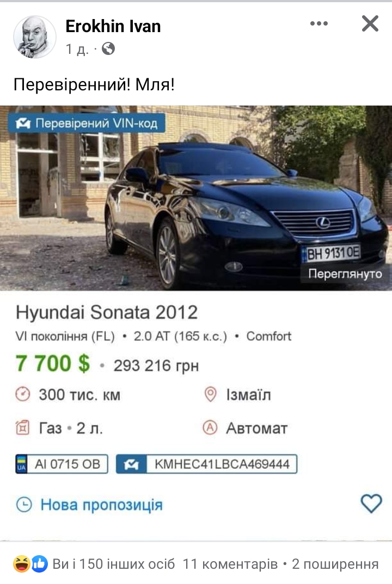Screen dimensions: 392x584
Task: Open the three-dot post options menu
Action: point(319,23)
